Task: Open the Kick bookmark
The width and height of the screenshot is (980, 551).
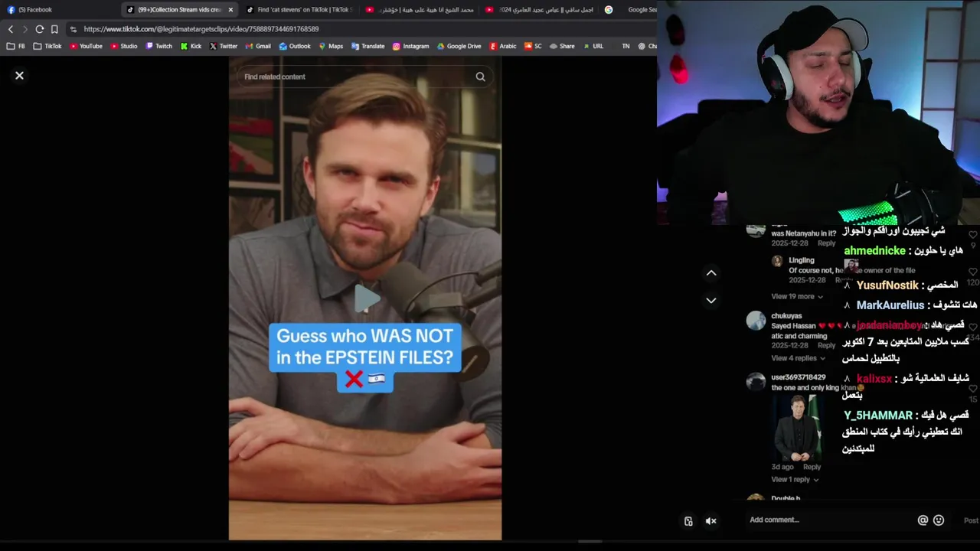Action: pyautogui.click(x=191, y=46)
